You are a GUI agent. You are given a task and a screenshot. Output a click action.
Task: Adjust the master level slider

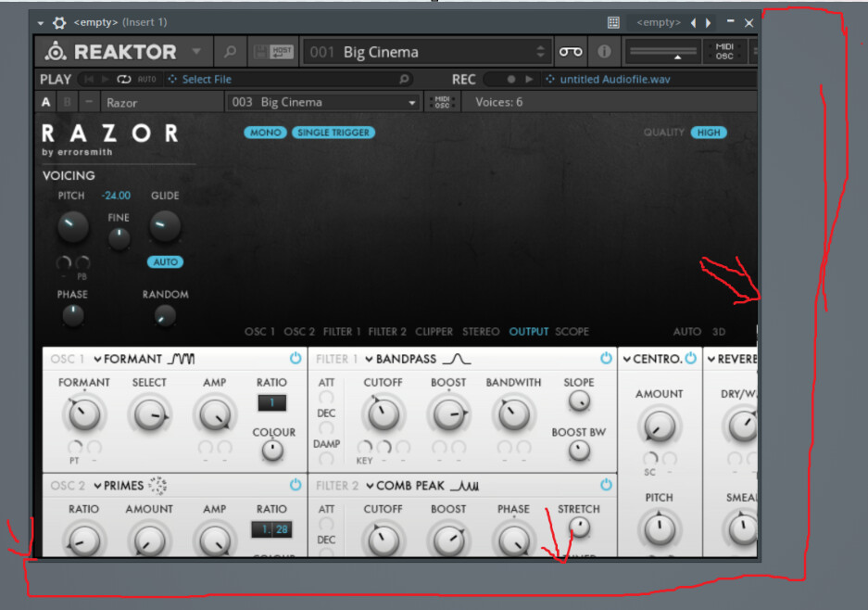click(662, 52)
